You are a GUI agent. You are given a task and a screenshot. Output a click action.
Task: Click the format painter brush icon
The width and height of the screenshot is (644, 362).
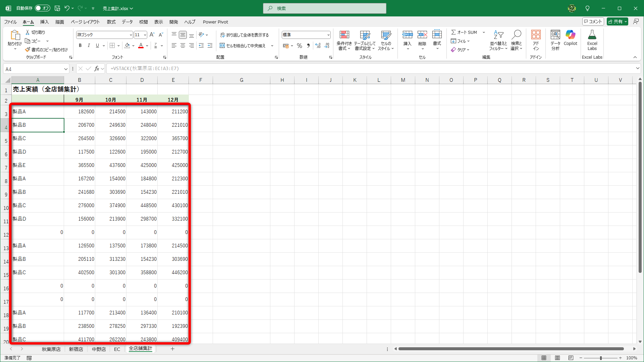pyautogui.click(x=28, y=50)
